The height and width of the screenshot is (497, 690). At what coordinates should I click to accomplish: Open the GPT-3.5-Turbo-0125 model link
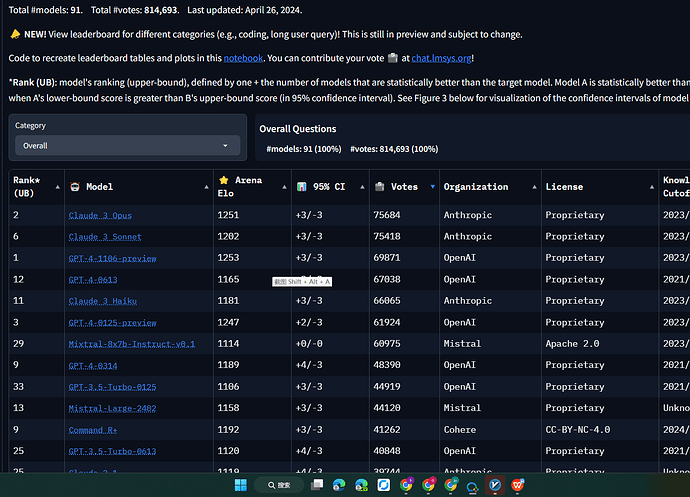(x=112, y=387)
